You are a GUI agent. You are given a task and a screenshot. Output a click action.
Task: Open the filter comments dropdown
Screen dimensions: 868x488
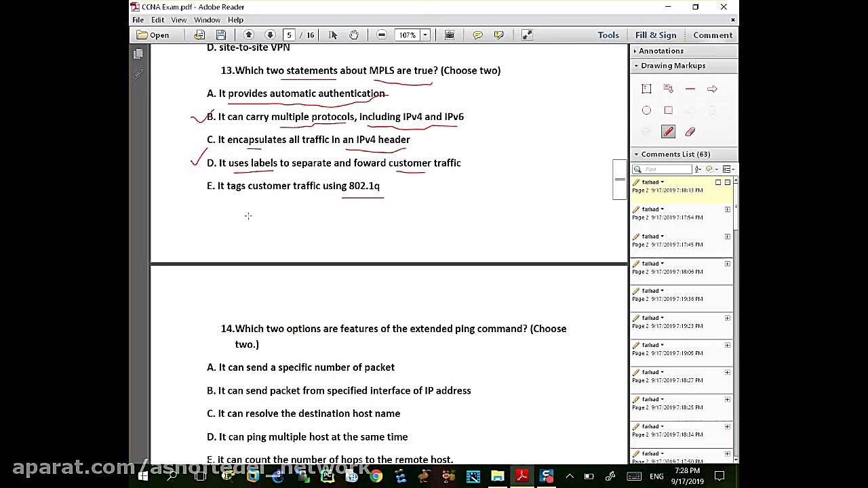(x=711, y=169)
